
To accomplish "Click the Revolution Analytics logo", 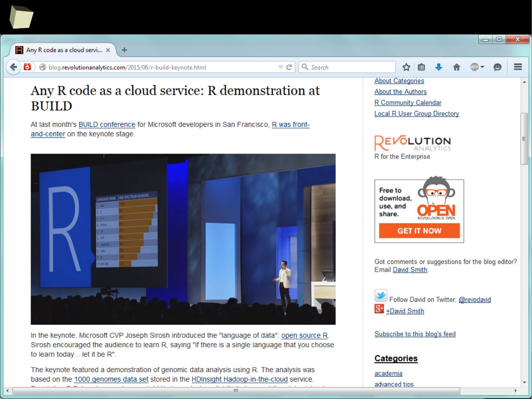I will click(x=413, y=143).
